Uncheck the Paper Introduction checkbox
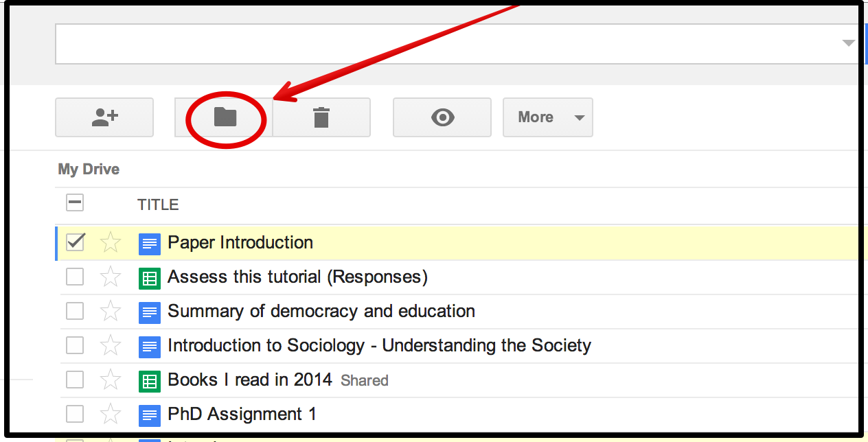Image resolution: width=868 pixels, height=442 pixels. click(x=75, y=242)
